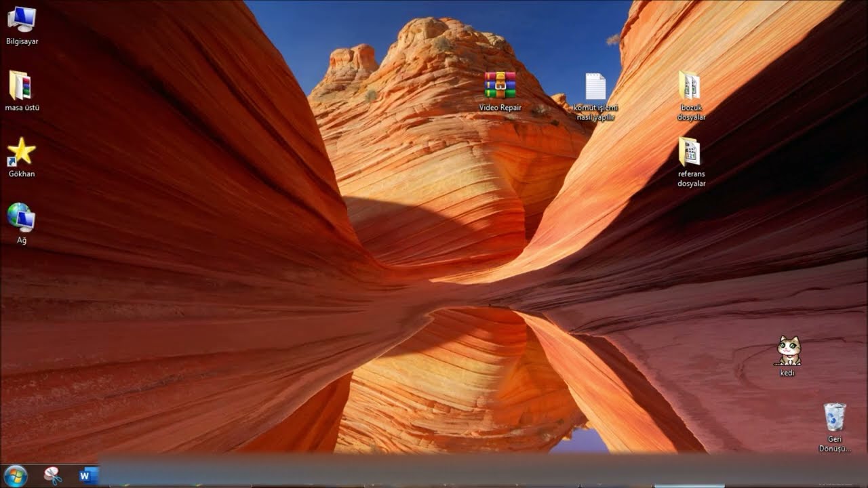The height and width of the screenshot is (488, 868).
Task: Select the Bilgisayar desktop icon
Action: (x=22, y=19)
